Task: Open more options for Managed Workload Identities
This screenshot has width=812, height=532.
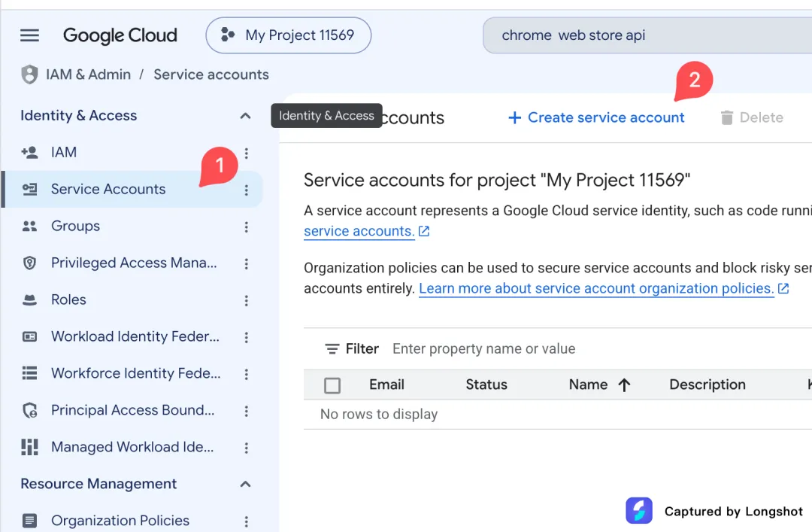Action: coord(247,448)
